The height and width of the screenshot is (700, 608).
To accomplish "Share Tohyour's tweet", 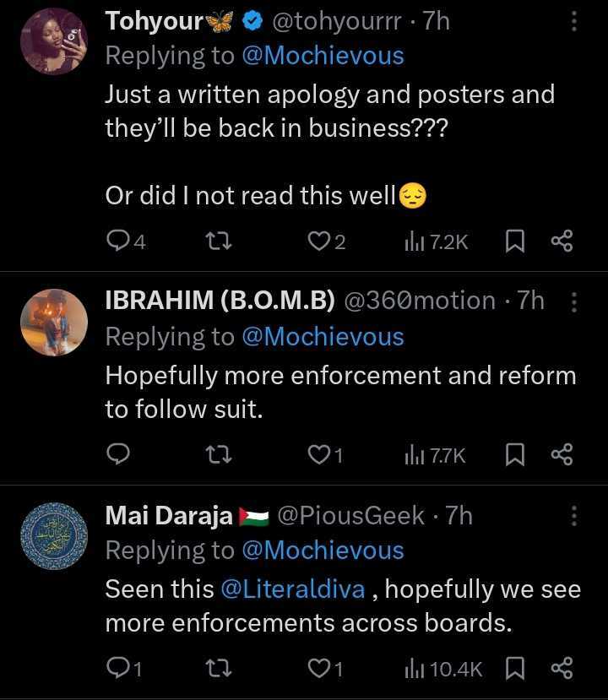I will tap(562, 242).
